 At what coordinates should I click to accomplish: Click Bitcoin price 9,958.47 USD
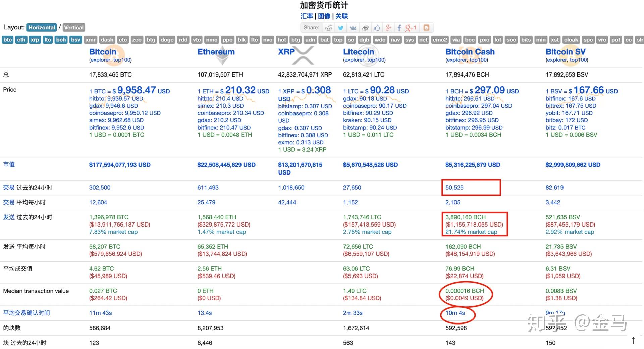[x=144, y=90]
